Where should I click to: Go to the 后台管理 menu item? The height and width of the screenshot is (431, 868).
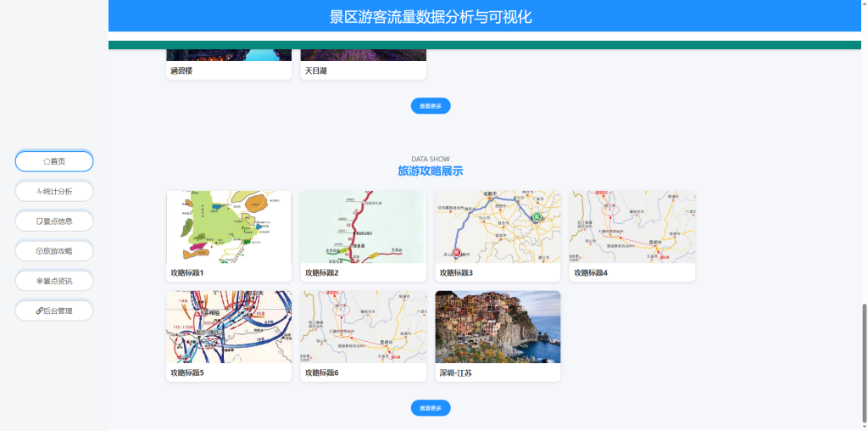pyautogui.click(x=54, y=311)
